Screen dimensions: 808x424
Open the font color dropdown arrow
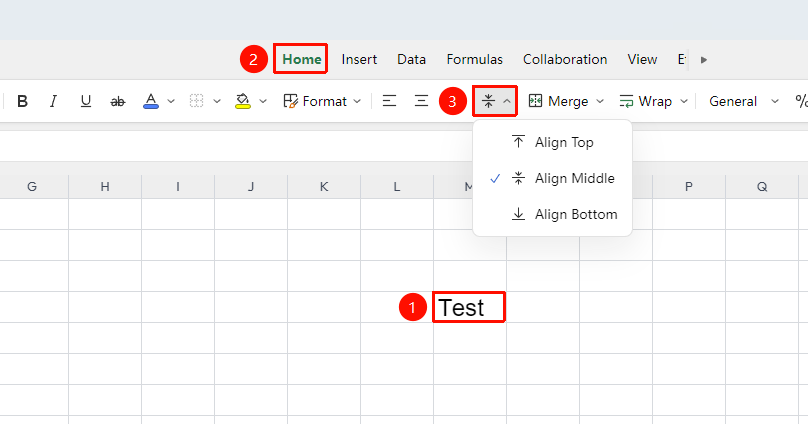171,101
